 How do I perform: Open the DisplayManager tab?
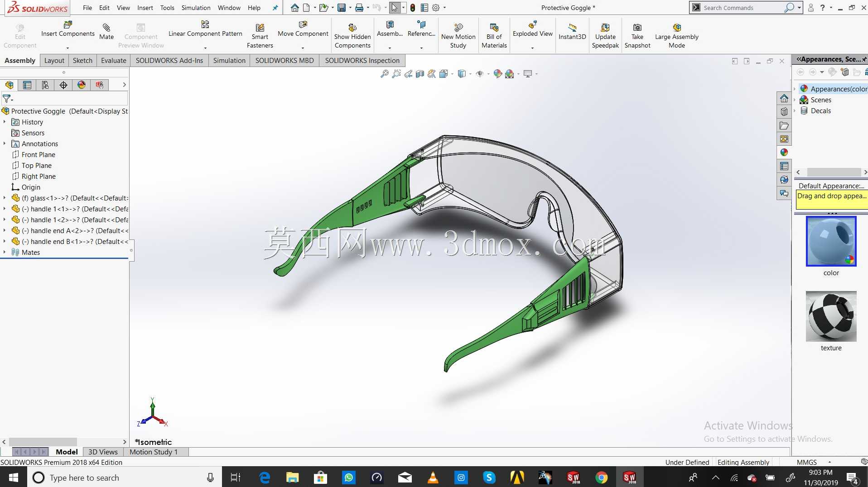82,85
